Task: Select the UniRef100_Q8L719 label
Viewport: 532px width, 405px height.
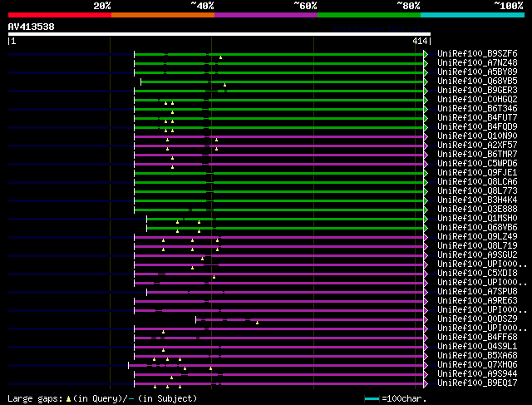Action: (477, 246)
